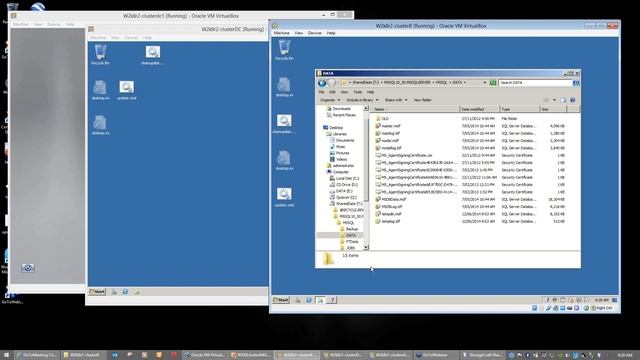Screen dimensions: 640x360
Task: Click the tempdb.mdf file icon
Action: click(378, 214)
